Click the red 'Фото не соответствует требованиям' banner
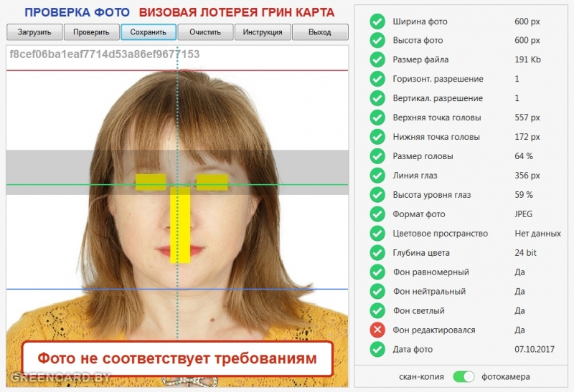Screen dimensions: 574x392 pyautogui.click(x=177, y=358)
